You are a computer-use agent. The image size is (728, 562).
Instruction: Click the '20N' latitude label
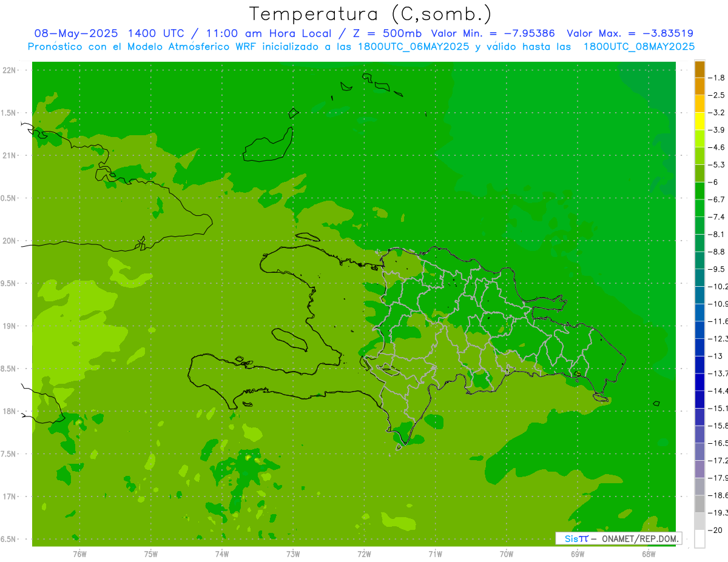[x=9, y=241]
